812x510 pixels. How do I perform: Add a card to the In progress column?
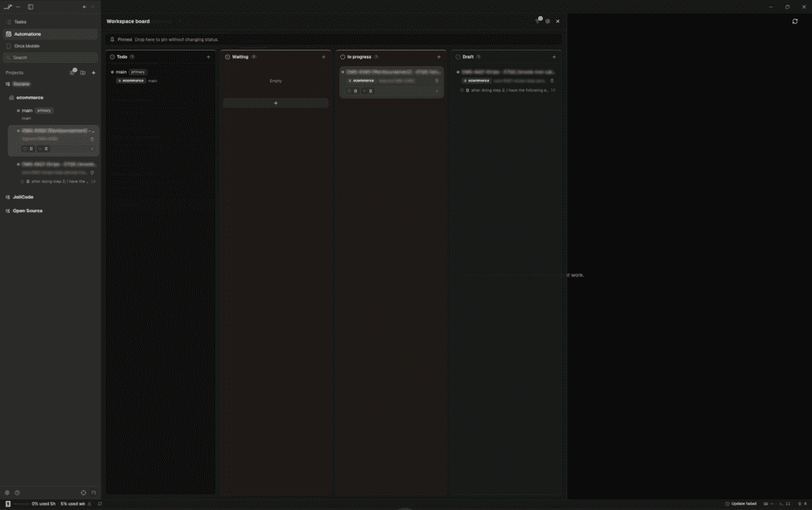439,57
